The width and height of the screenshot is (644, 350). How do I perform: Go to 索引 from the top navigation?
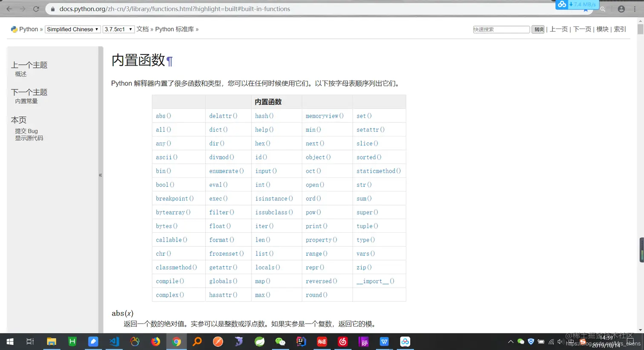(x=620, y=29)
